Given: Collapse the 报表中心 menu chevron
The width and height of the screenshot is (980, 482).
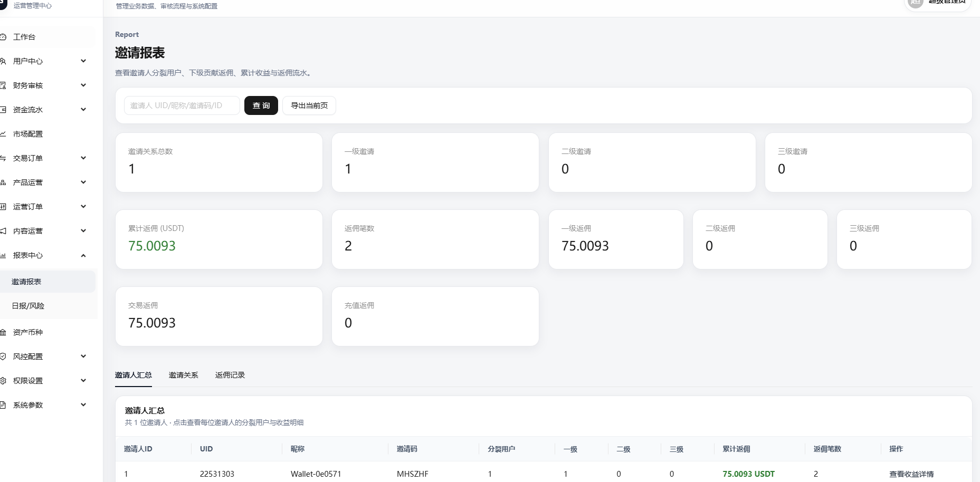Looking at the screenshot, I should [83, 255].
